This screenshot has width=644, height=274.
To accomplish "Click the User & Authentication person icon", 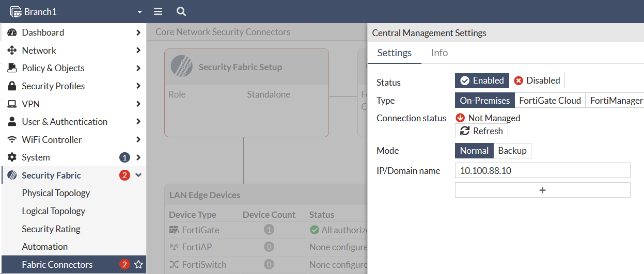I will [x=12, y=122].
